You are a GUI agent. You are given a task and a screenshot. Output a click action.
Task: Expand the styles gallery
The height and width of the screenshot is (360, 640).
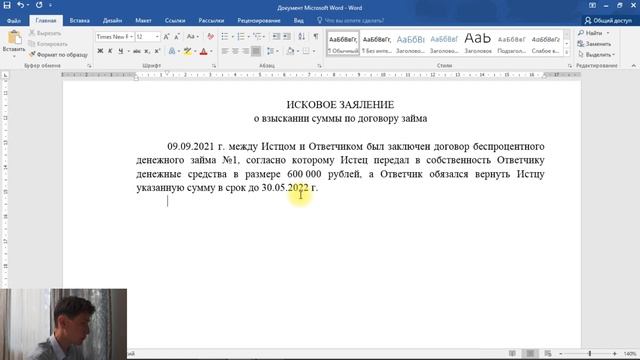[x=567, y=52]
